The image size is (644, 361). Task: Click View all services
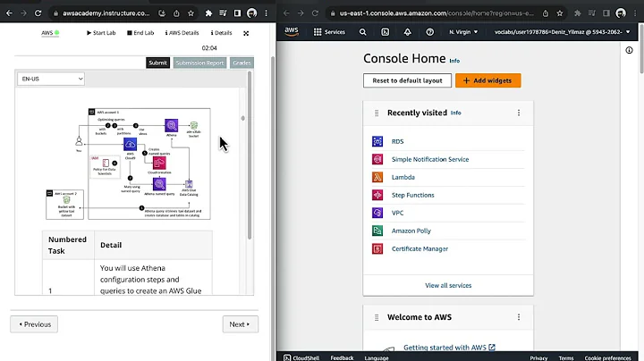448,286
